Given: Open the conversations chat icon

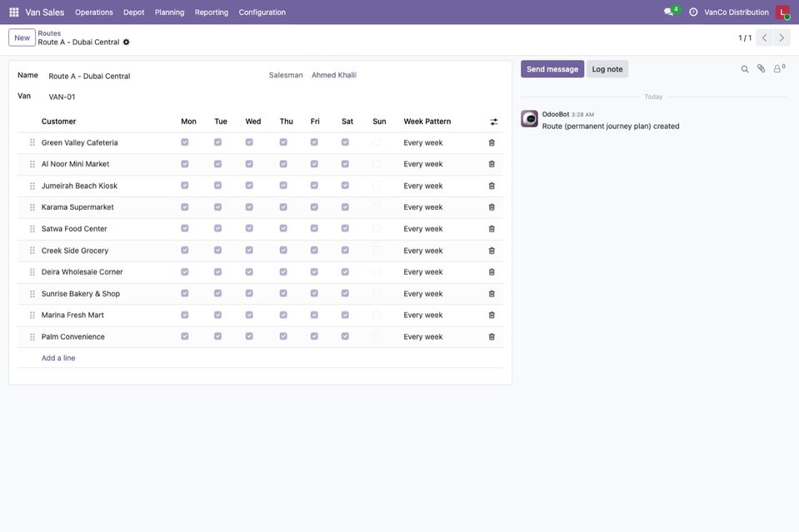Looking at the screenshot, I should 668,12.
